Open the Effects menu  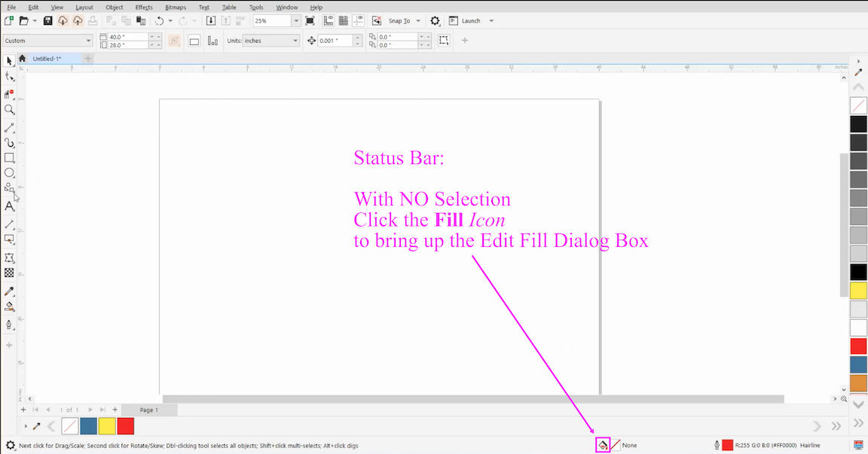[x=144, y=7]
